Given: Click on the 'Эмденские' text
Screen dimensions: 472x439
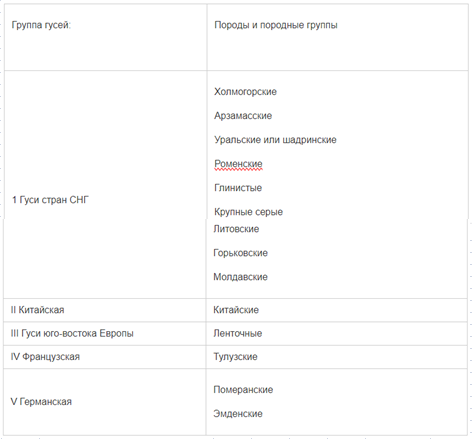Looking at the screenshot, I should coord(238,414).
